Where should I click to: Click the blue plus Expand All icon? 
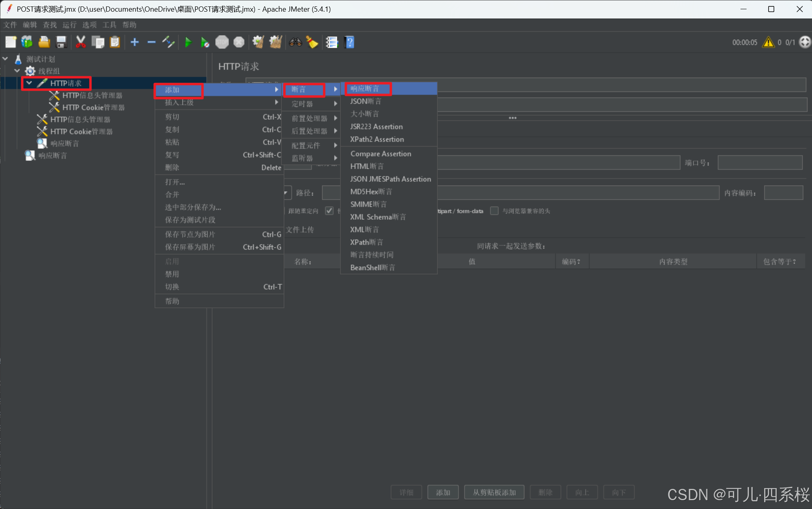point(135,42)
